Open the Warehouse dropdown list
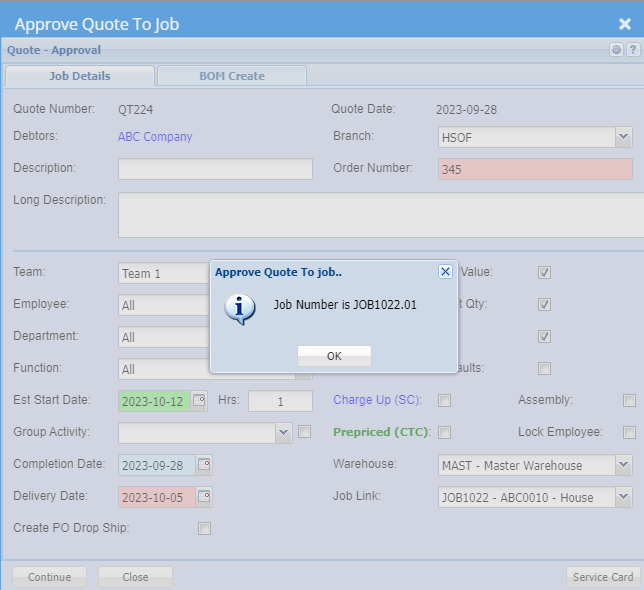Screen dimensions: 644x590 (623, 465)
